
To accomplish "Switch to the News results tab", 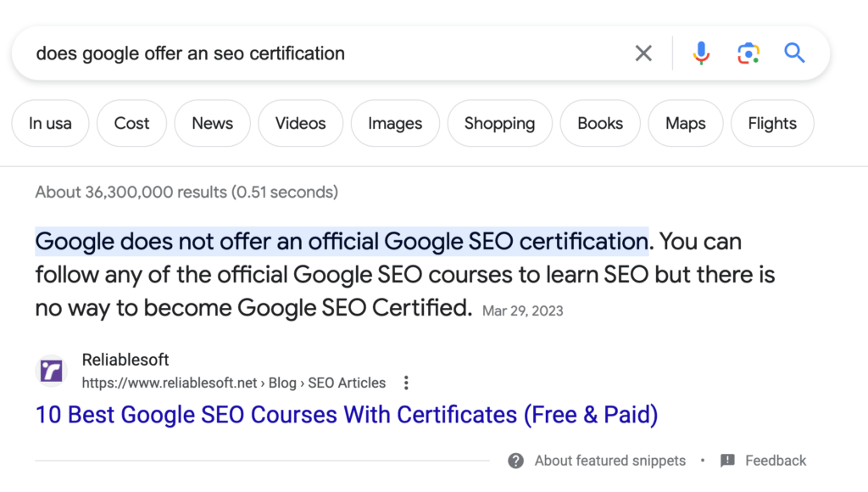I will click(212, 123).
